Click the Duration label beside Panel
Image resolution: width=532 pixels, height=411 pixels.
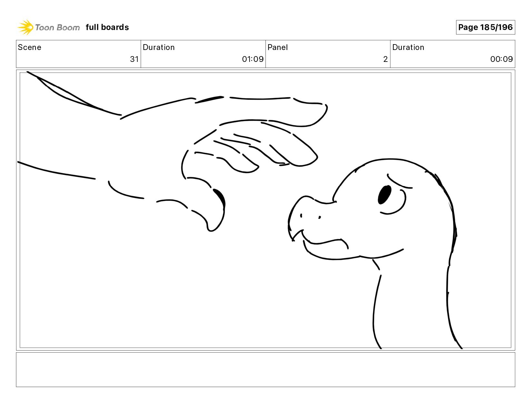click(x=408, y=47)
